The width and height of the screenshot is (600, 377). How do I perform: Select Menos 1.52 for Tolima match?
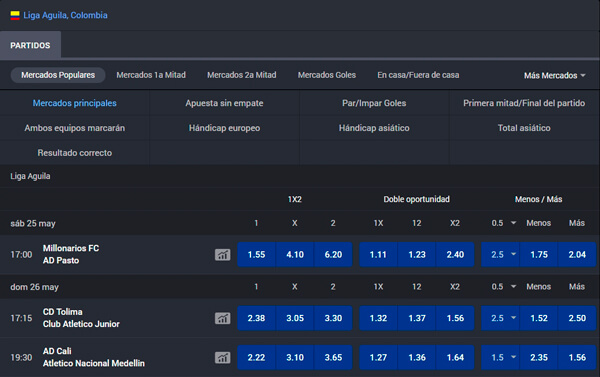539,318
